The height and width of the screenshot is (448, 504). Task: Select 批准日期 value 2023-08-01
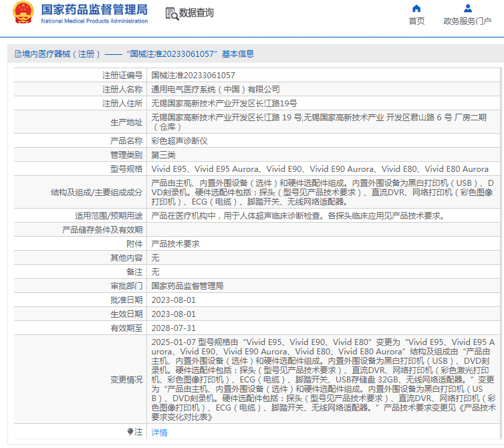174,300
